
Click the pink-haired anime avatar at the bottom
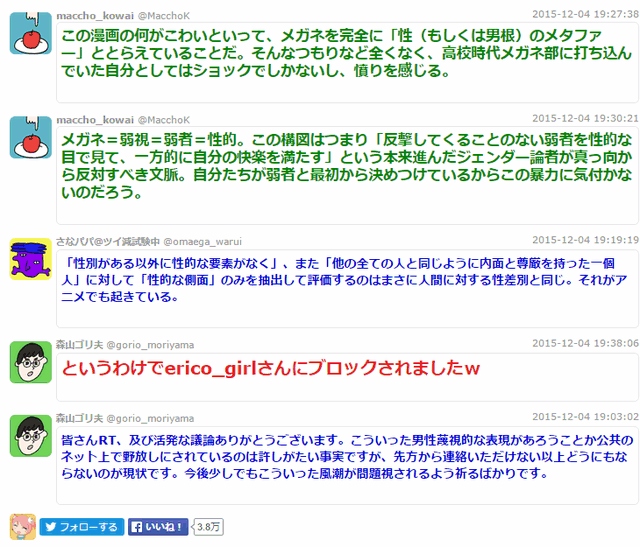point(22,526)
